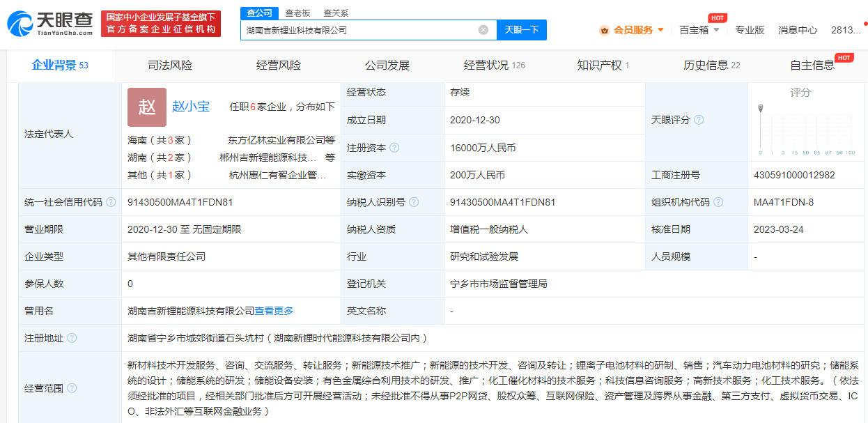Open the 自主信息 tab

coord(812,66)
